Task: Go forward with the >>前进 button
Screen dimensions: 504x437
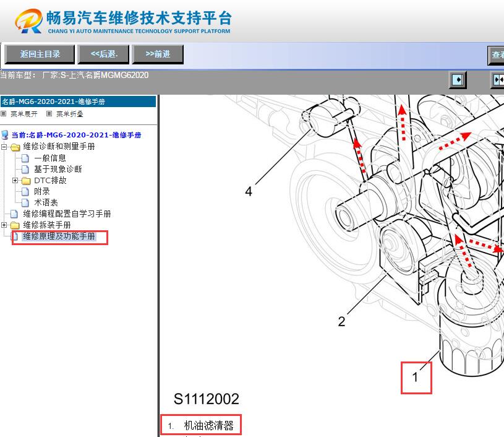Action: point(158,54)
